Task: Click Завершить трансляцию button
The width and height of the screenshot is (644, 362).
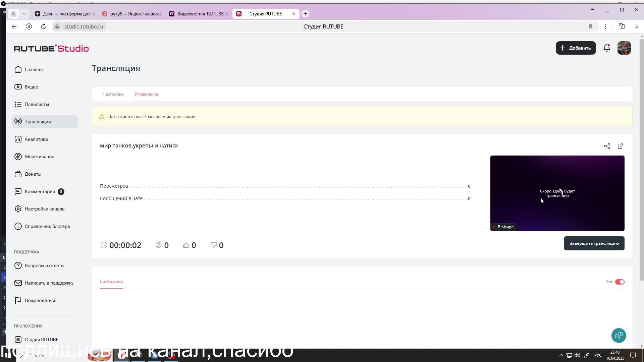Action: 594,243
